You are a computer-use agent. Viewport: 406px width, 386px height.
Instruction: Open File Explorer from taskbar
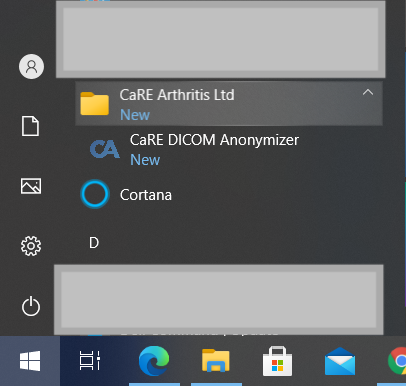click(x=216, y=360)
